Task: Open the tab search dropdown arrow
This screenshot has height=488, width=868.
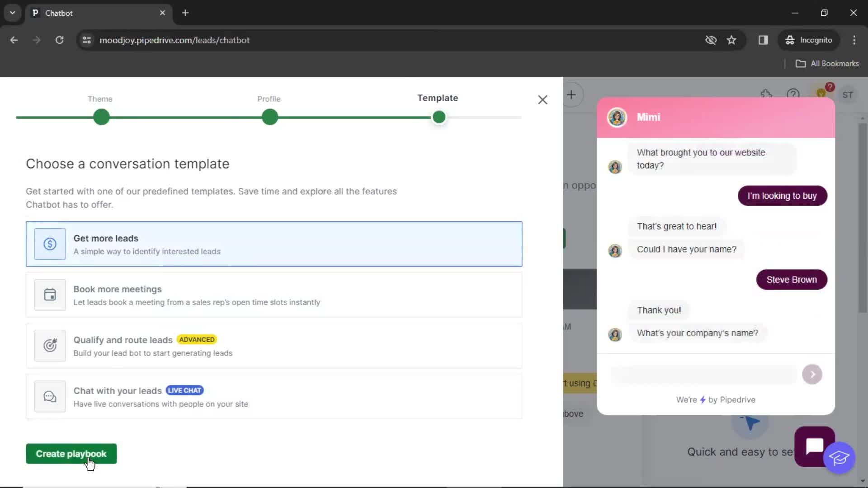Action: tap(12, 13)
